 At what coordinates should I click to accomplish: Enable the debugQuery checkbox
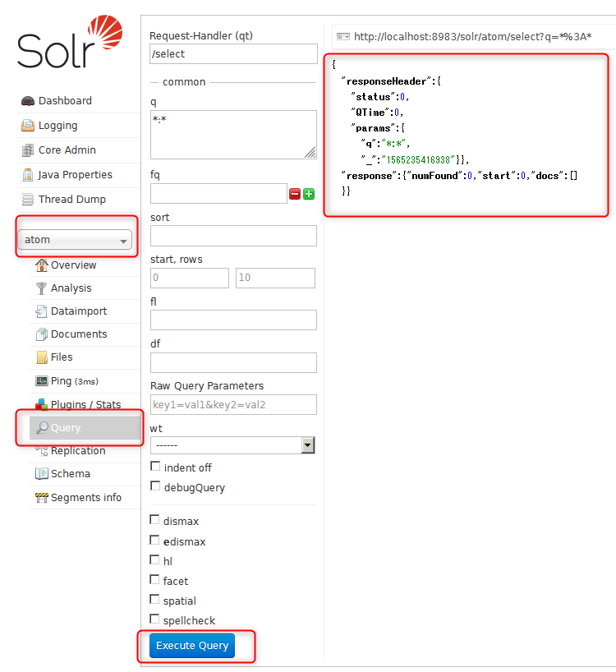[155, 486]
